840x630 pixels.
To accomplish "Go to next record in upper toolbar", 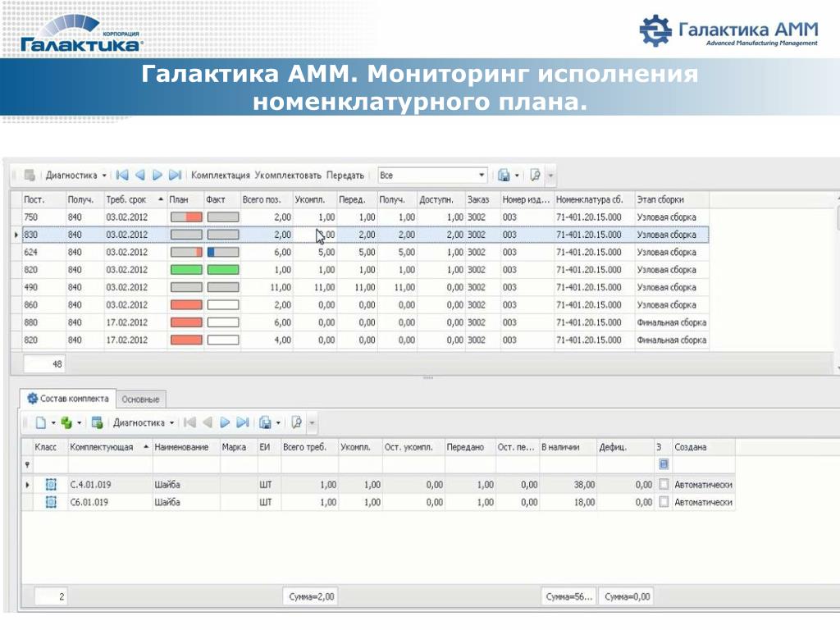I will coord(157,176).
